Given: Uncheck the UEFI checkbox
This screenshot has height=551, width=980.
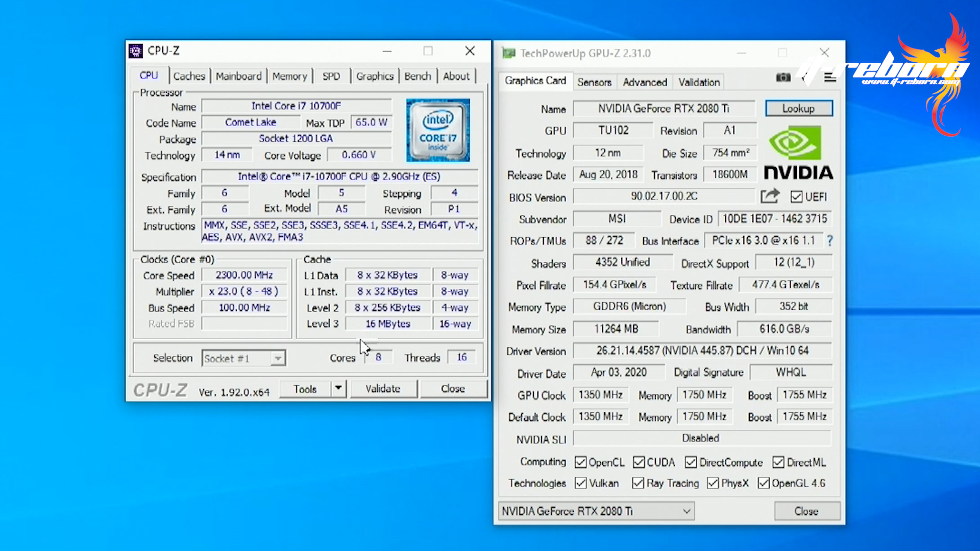Looking at the screenshot, I should [x=797, y=196].
